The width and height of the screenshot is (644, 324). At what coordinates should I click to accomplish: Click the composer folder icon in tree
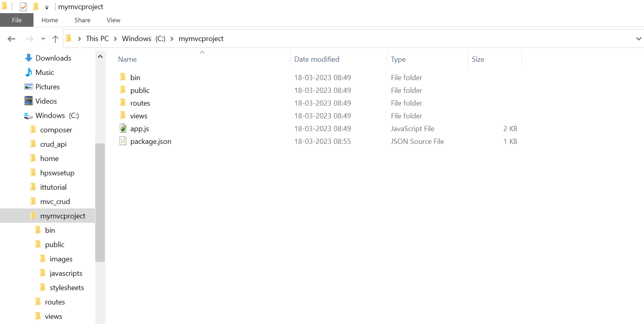33,129
